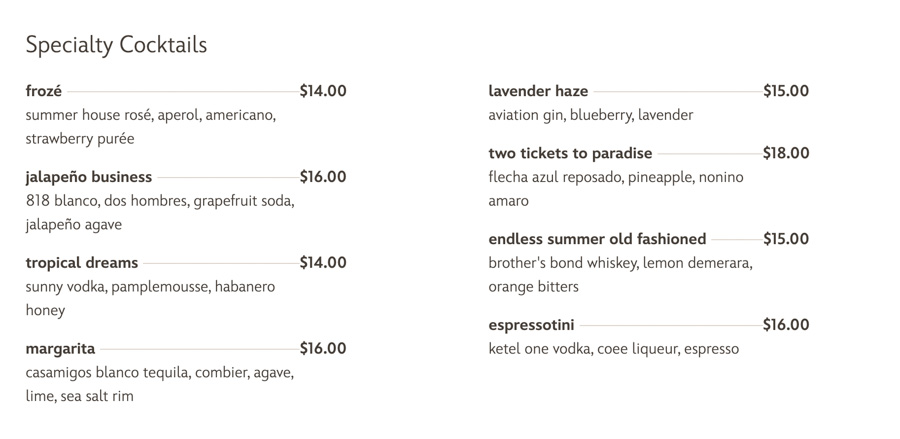Click the espressotini cocktail name
This screenshot has height=439, width=900.
(x=532, y=325)
